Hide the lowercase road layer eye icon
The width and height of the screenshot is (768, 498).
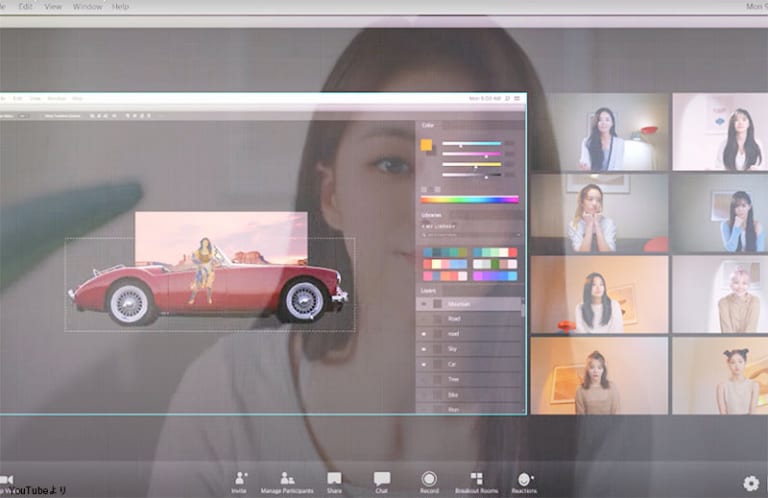tap(424, 334)
